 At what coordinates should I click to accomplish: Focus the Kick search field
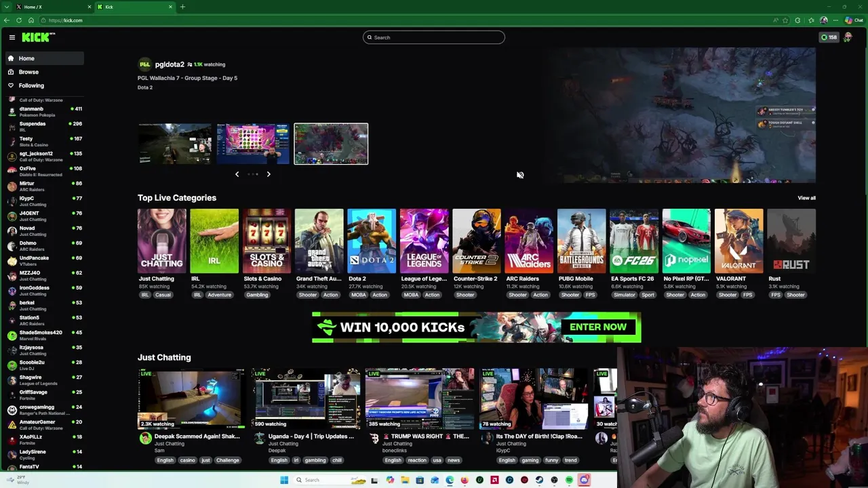point(434,37)
